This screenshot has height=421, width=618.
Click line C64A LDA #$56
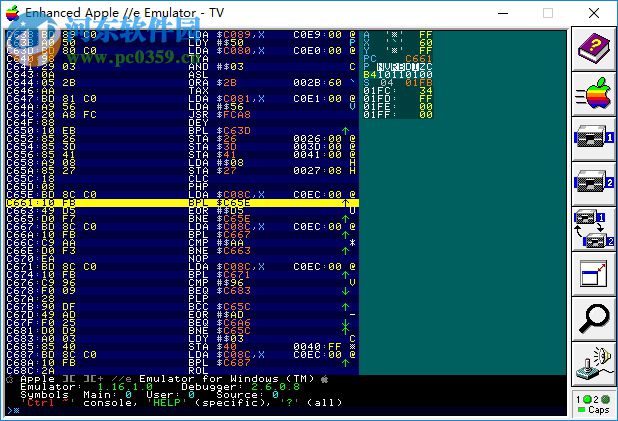pyautogui.click(x=182, y=107)
